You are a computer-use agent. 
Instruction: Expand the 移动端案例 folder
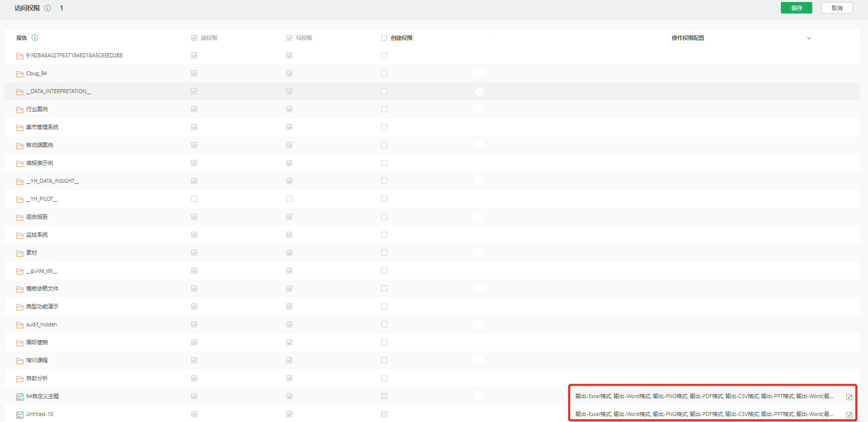click(39, 145)
